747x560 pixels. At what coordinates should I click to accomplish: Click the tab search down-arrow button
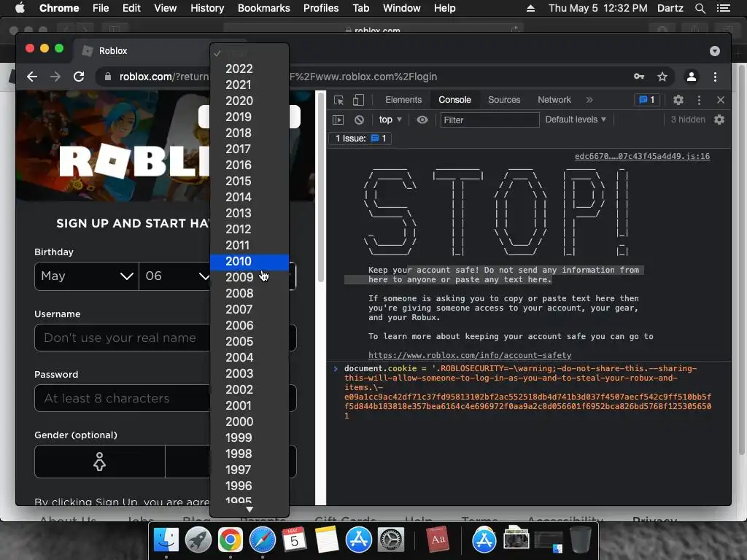click(715, 51)
